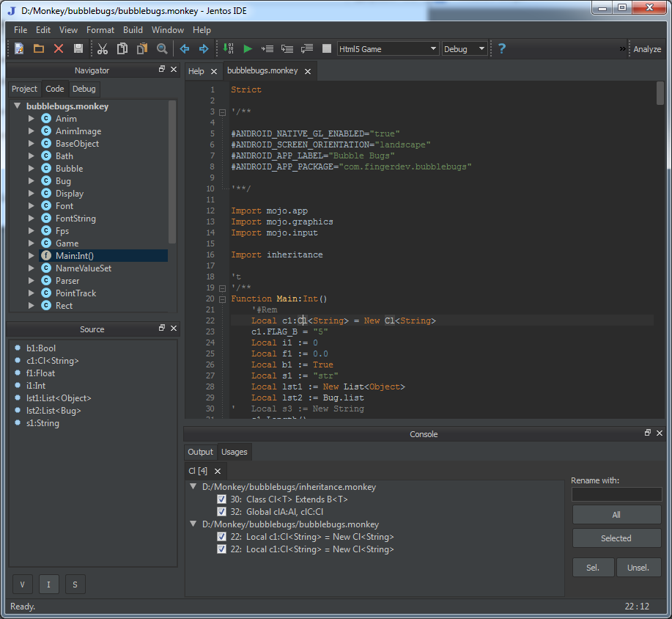This screenshot has height=619, width=672.
Task: Open the Build menu
Action: pyautogui.click(x=133, y=30)
